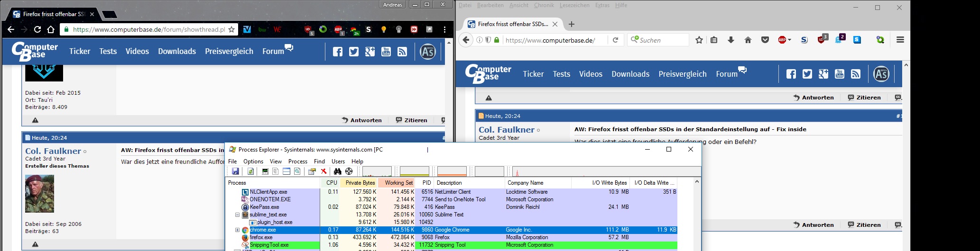Open Users menu in Process Explorer
This screenshot has width=980, height=251.
338,161
